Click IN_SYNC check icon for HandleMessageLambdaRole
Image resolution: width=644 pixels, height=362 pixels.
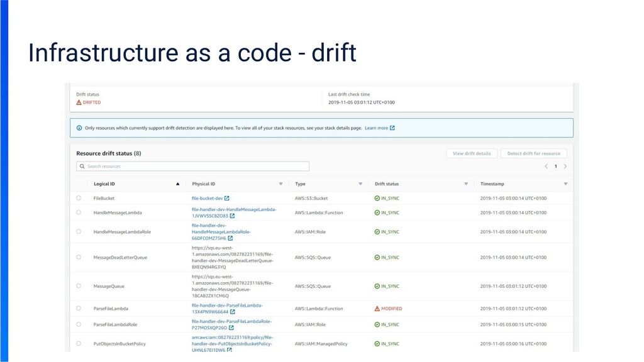(377, 231)
